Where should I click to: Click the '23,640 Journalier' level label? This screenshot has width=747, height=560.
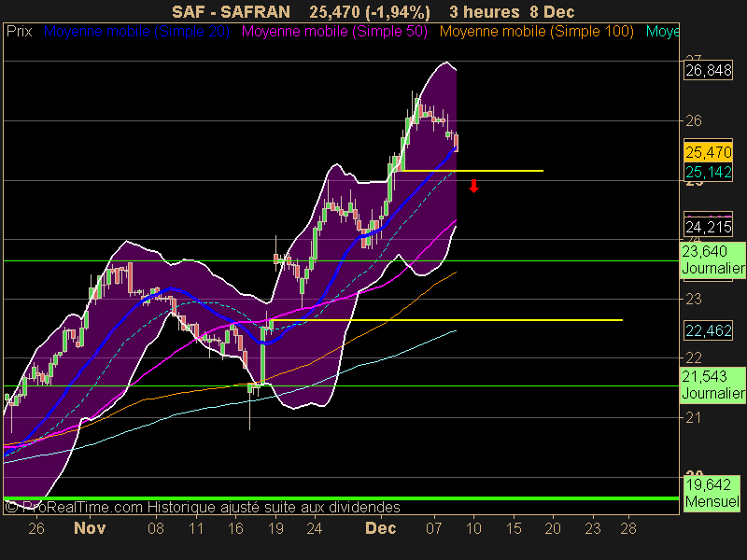point(712,259)
